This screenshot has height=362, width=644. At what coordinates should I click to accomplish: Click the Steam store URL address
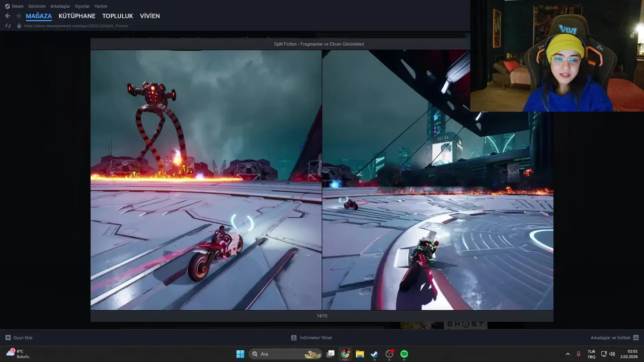pyautogui.click(x=76, y=26)
